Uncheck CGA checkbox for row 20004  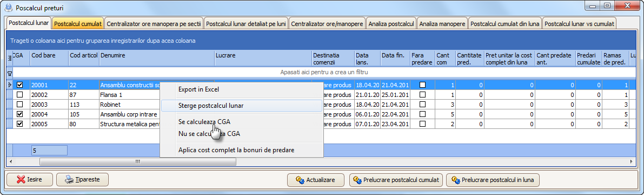pos(19,114)
